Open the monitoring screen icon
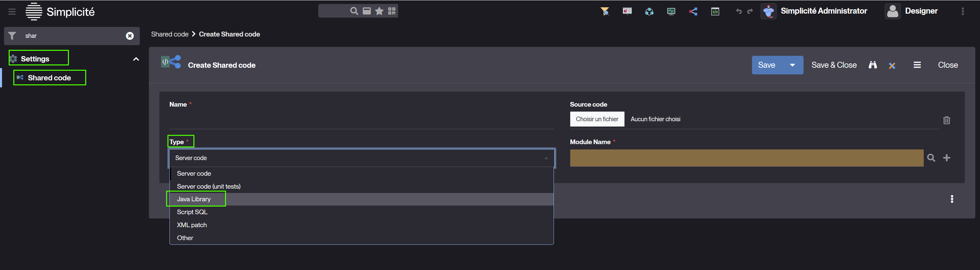Viewport: 980px width, 270px height. coord(671,11)
